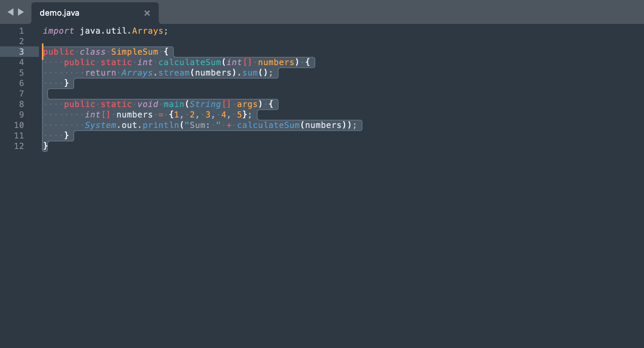This screenshot has height=348, width=644.
Task: Click line number 1 in gutter
Action: pos(21,31)
